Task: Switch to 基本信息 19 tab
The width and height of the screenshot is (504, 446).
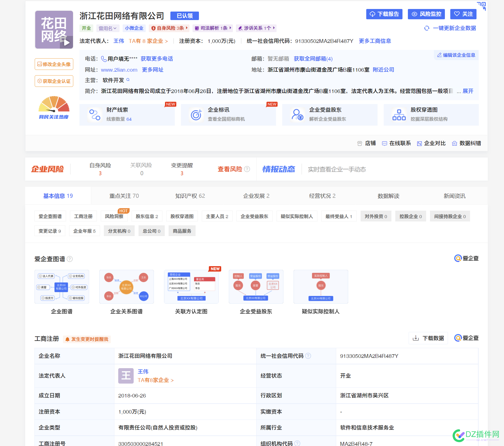Action: point(58,196)
